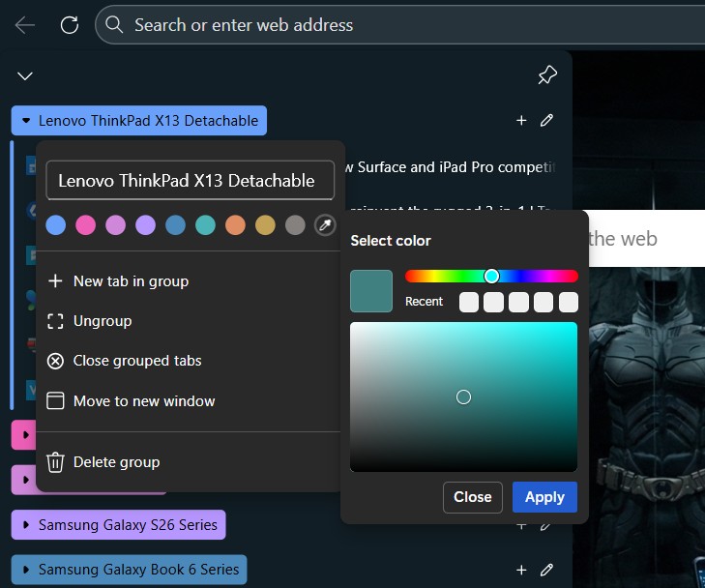
Task: Select 'Close grouped tabs' option
Action: (137, 361)
